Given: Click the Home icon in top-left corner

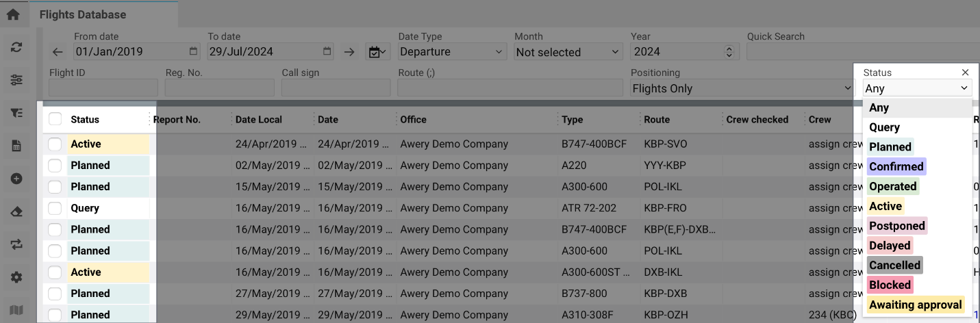Looking at the screenshot, I should [13, 14].
